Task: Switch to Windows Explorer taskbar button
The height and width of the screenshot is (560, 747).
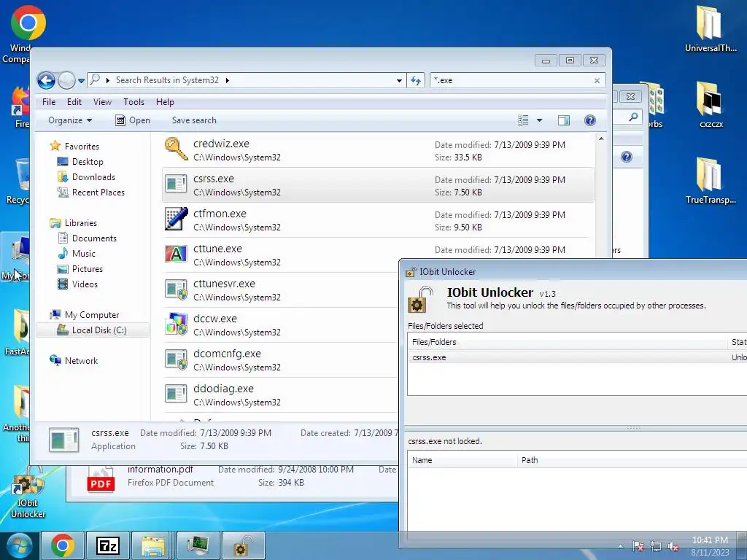Action: click(153, 545)
